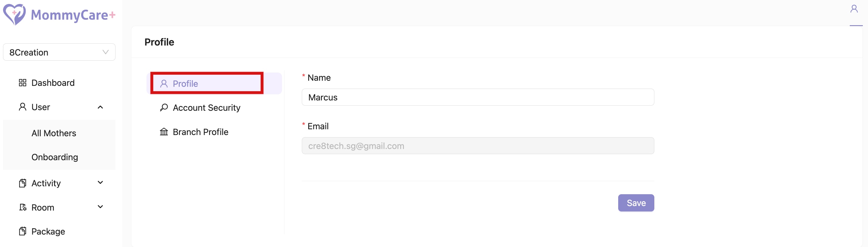Screen dimensions: 868x247
Task: Expand the Activity section
Action: pos(100,183)
